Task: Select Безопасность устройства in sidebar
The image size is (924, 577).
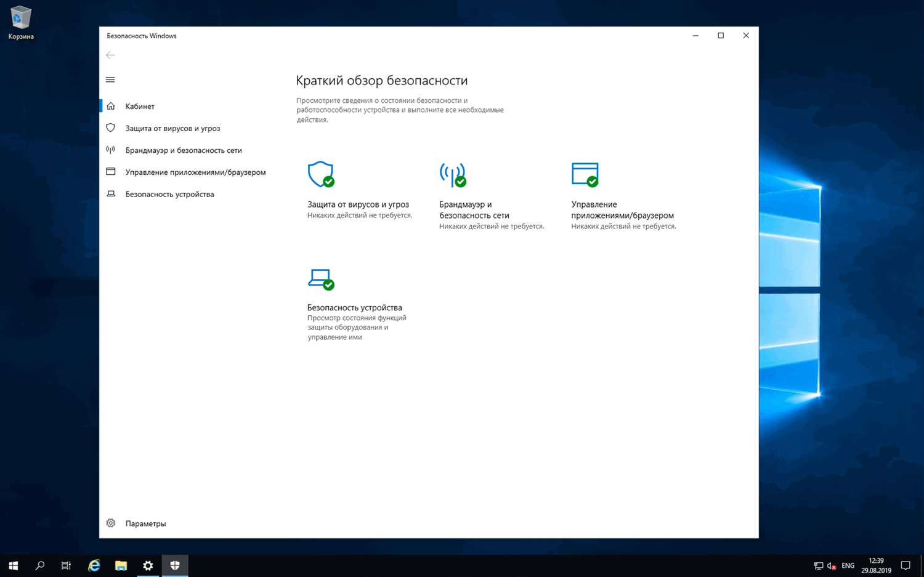Action: coord(169,194)
